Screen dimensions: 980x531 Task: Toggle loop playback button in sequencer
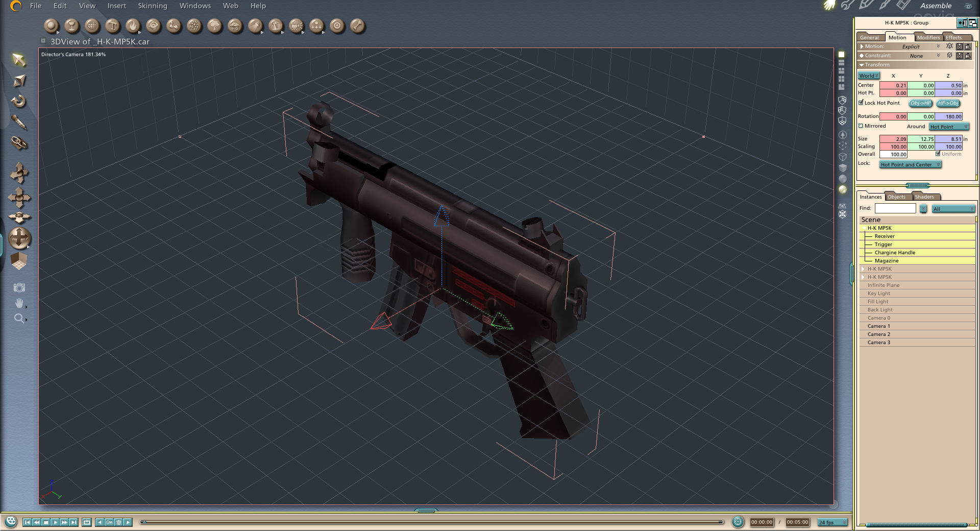pyautogui.click(x=87, y=522)
